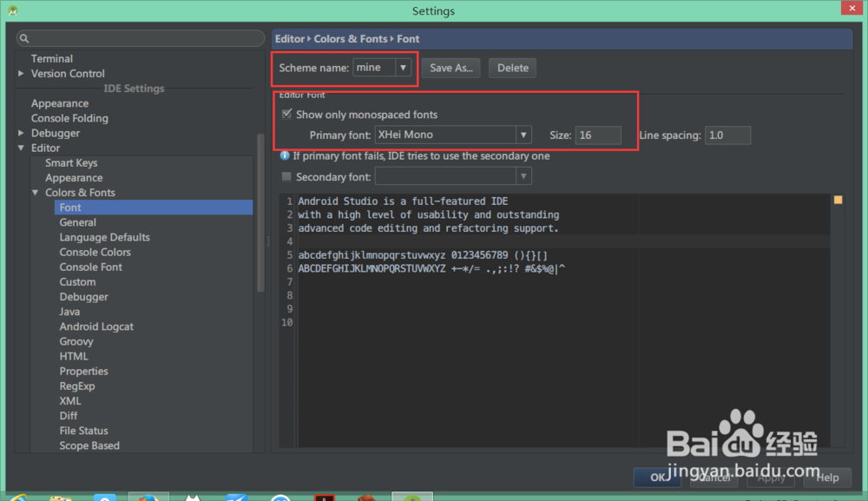Click the Delete scheme button

(x=513, y=68)
